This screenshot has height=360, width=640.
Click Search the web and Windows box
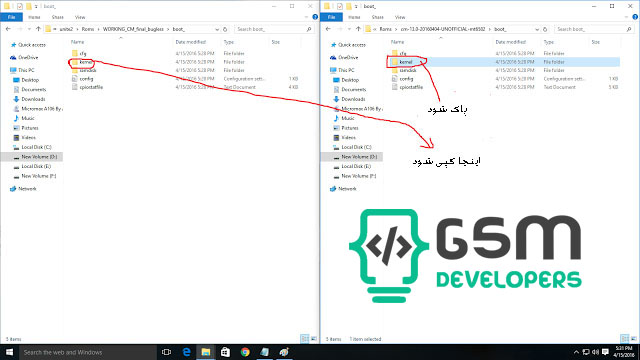(x=88, y=352)
